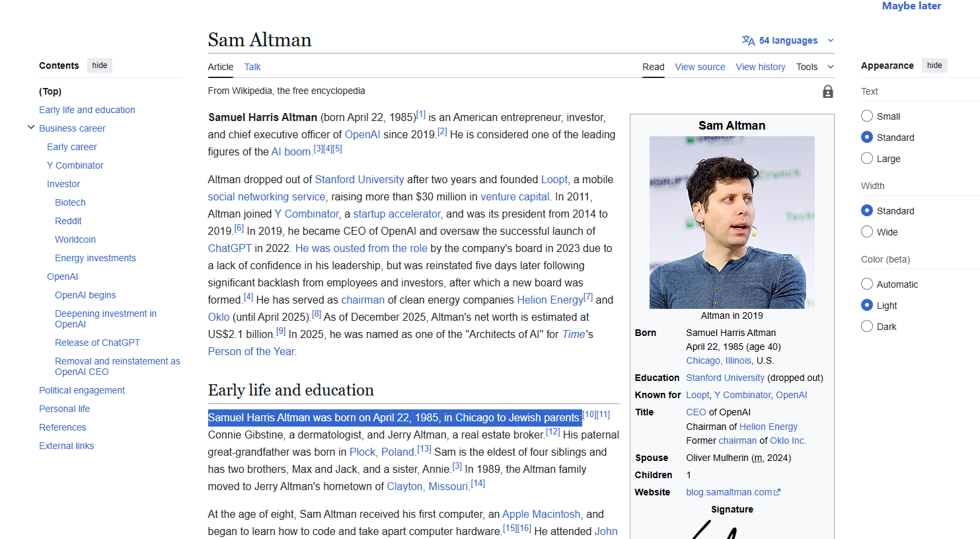The image size is (980, 539).
Task: Open the Oklo link in the intro paragraph
Action: point(219,317)
